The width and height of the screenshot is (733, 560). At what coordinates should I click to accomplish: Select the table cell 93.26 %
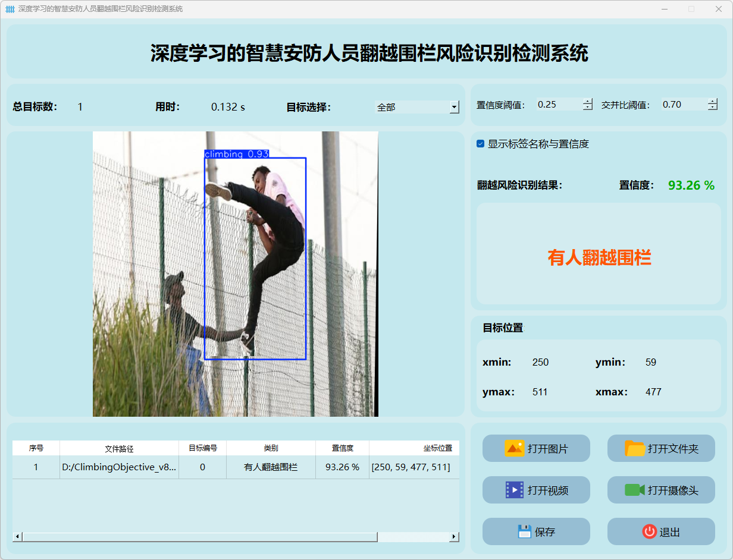tap(343, 467)
